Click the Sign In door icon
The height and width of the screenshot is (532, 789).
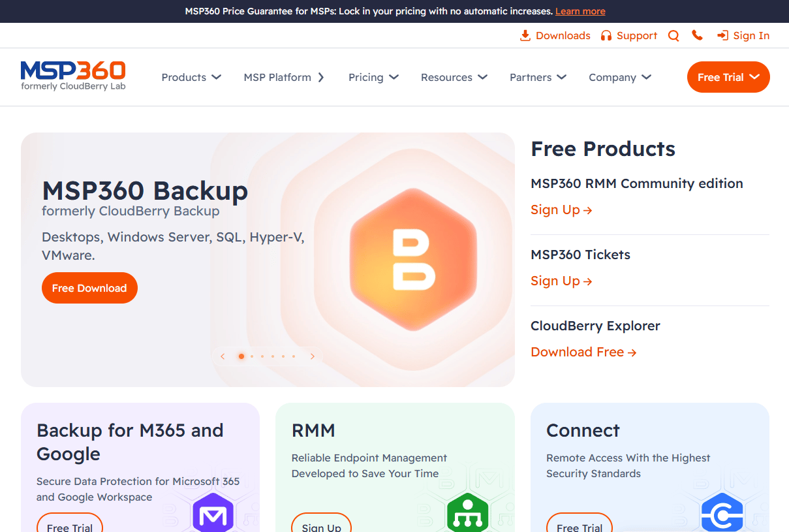pos(722,36)
